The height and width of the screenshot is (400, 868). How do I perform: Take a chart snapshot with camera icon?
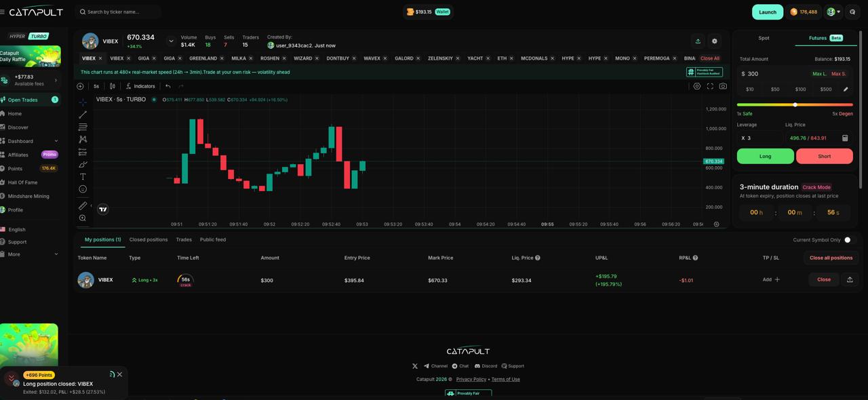[723, 86]
